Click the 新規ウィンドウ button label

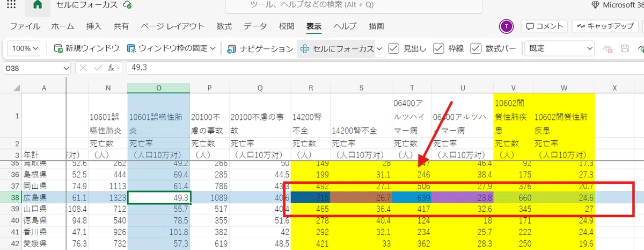point(92,48)
